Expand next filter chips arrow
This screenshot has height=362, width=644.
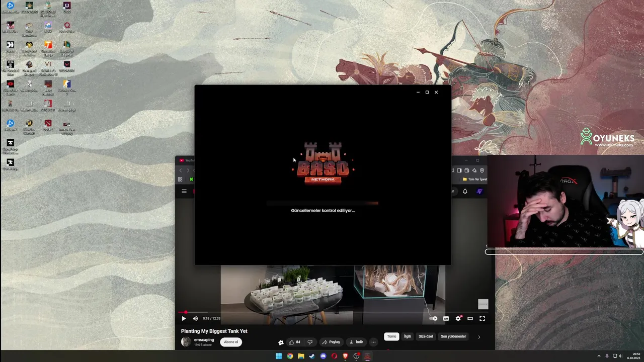(479, 337)
